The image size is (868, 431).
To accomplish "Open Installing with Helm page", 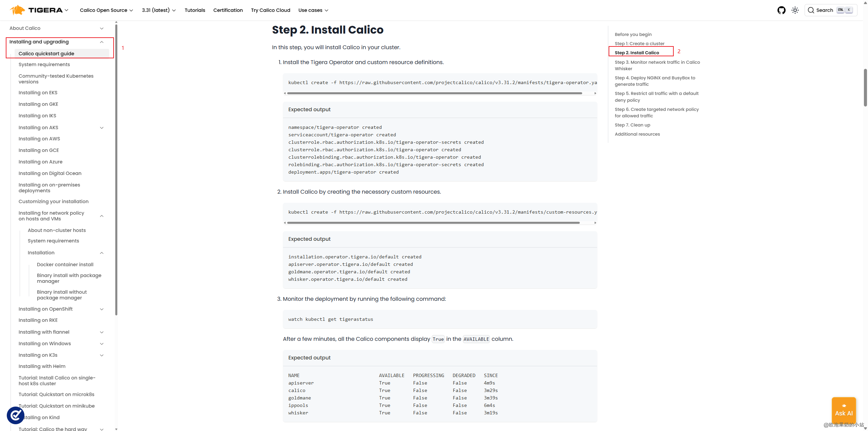I will tap(42, 366).
